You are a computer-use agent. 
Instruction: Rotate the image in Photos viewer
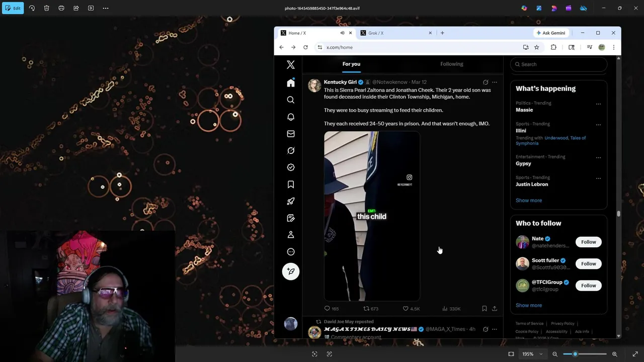32,8
